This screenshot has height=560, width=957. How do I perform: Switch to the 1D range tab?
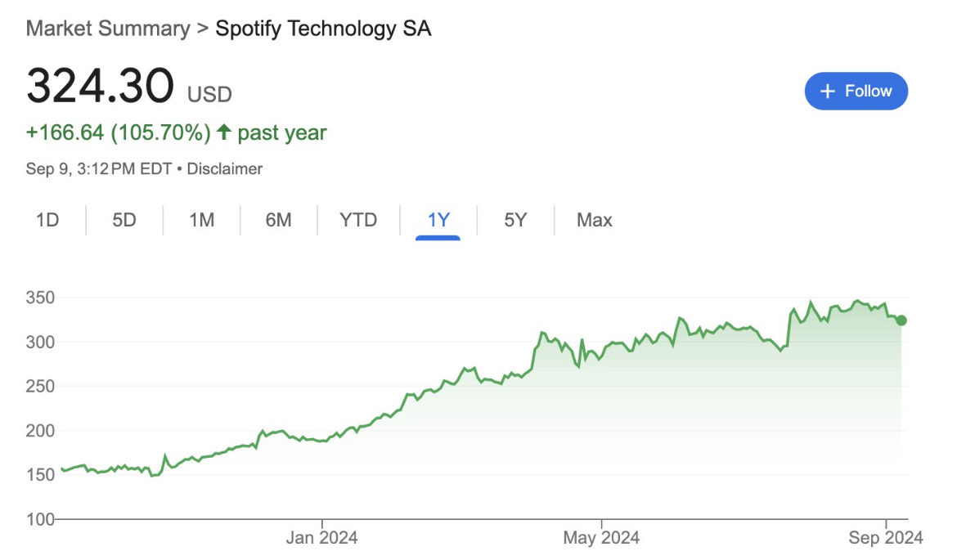pos(47,220)
